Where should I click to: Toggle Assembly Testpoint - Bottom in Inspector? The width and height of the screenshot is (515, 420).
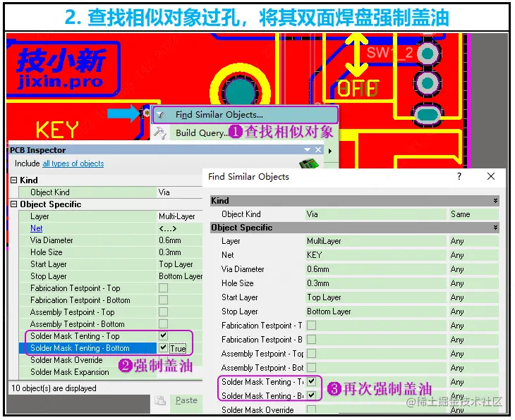coord(163,324)
